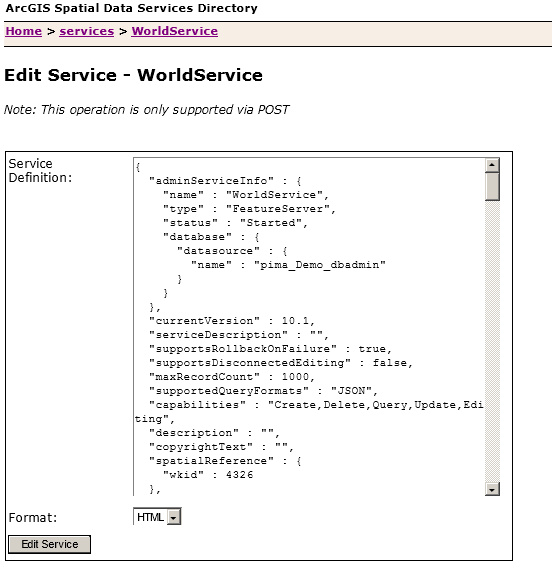The width and height of the screenshot is (552, 570).
Task: Click the "Started" status value in the JSON
Action: 271,223
